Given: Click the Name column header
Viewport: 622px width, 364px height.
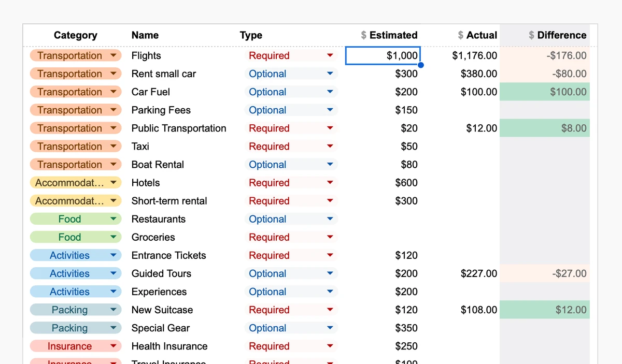Looking at the screenshot, I should pos(145,35).
